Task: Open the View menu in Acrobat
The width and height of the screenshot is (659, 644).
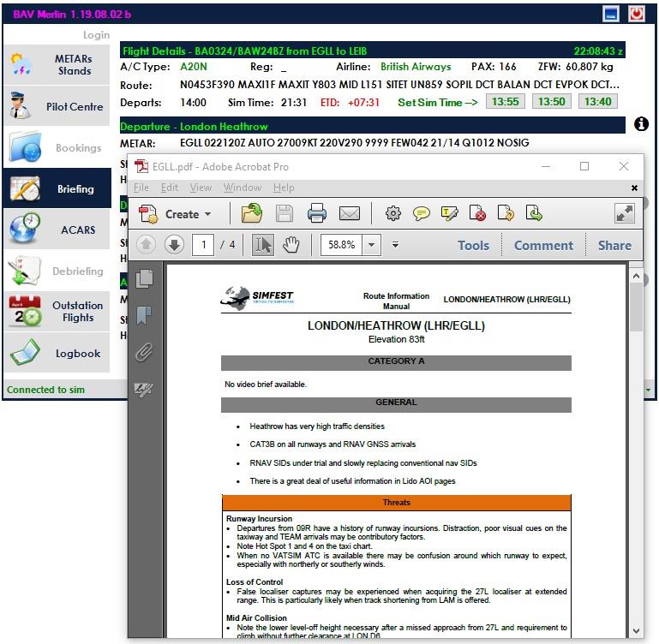Action: pos(201,188)
